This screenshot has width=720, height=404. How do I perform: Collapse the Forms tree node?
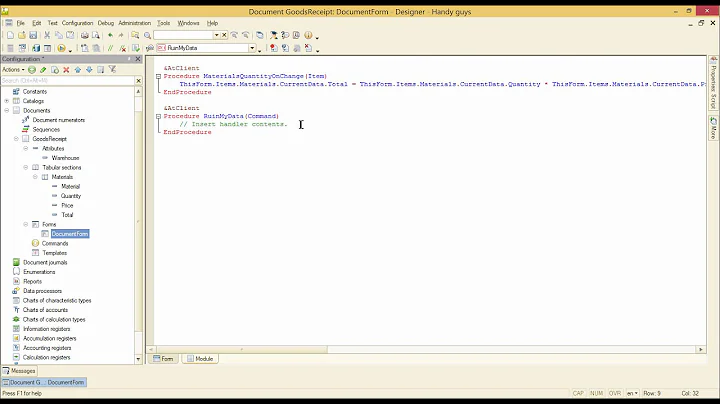[x=26, y=224]
